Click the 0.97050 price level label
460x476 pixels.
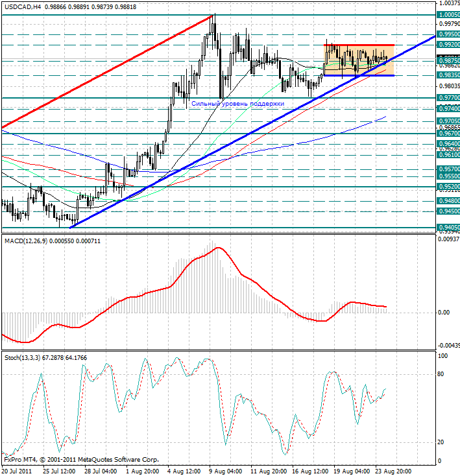(448, 121)
